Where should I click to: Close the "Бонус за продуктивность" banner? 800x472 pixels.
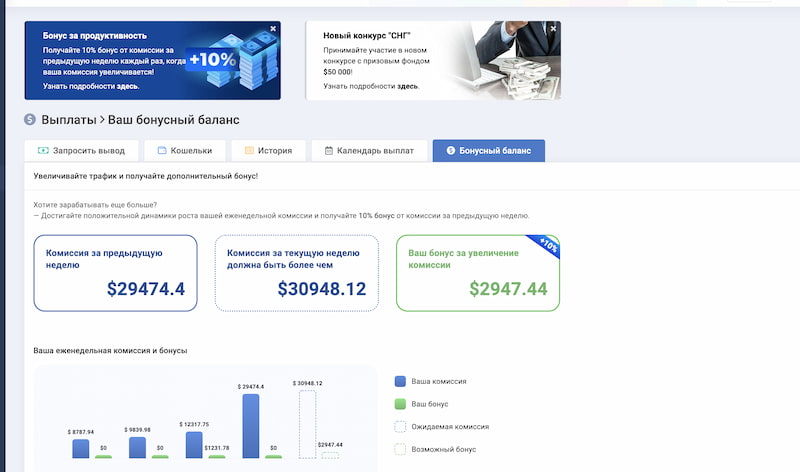pyautogui.click(x=272, y=30)
